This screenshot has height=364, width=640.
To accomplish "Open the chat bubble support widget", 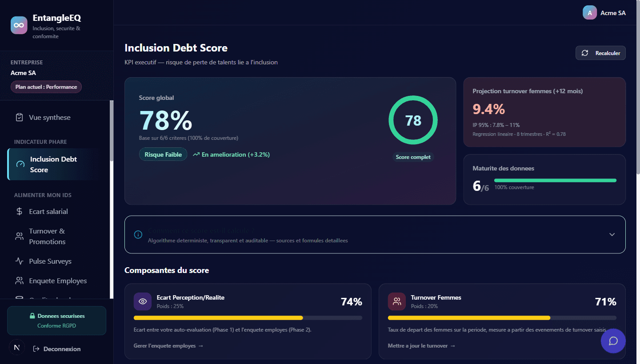I will [613, 341].
